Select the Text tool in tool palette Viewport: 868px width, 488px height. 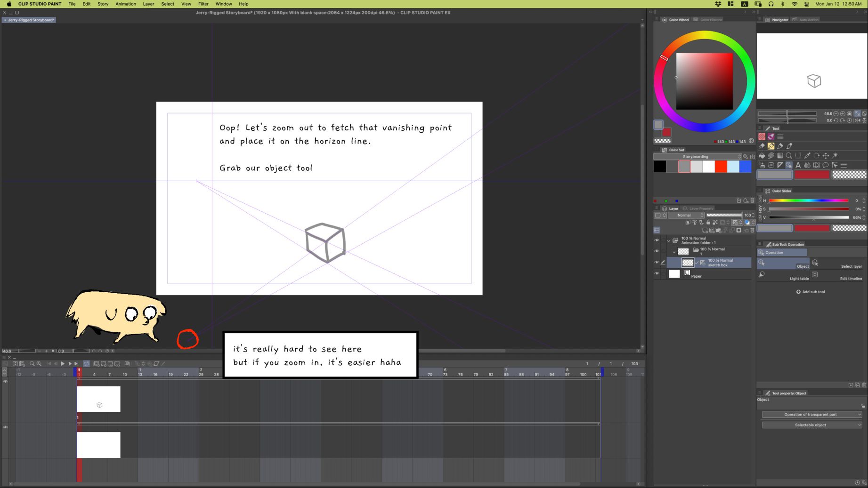tap(798, 165)
